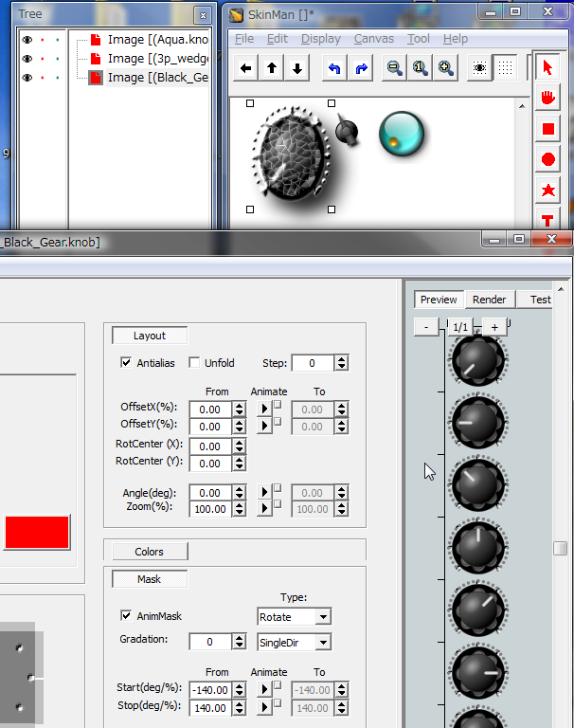
Task: Select the red T text tool
Action: coord(548,219)
